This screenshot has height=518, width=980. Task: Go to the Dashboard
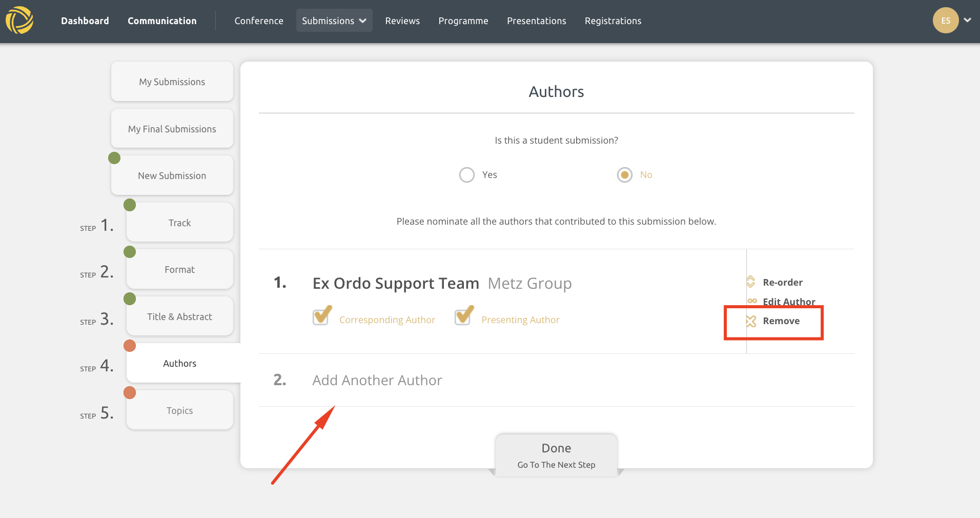tap(85, 21)
